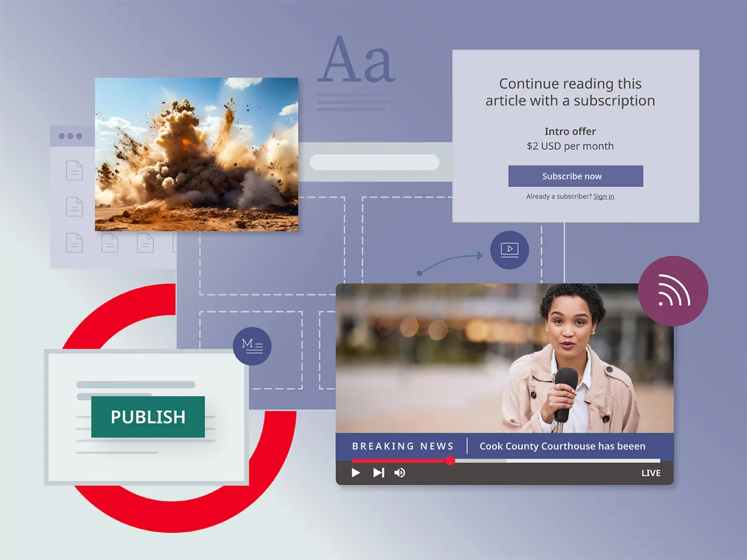Open the Sign in link for subscribers
This screenshot has width=747, height=560.
click(603, 196)
